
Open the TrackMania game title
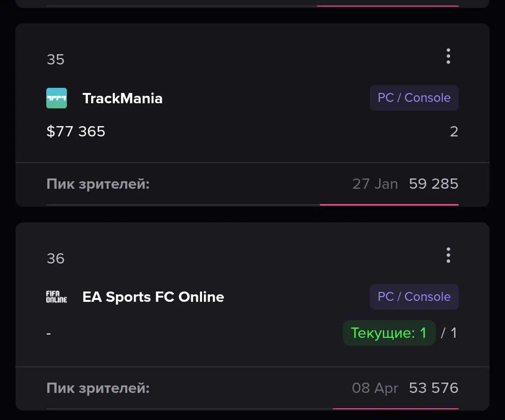click(123, 98)
